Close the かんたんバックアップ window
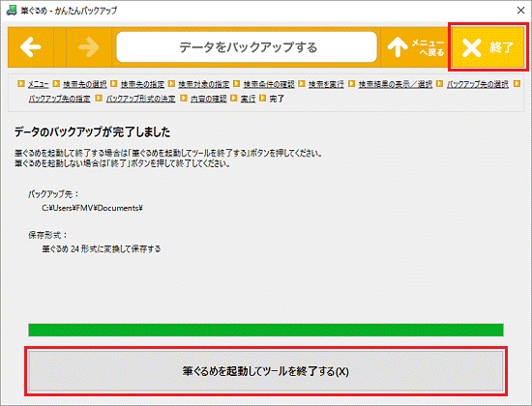The image size is (532, 406). coord(520,11)
